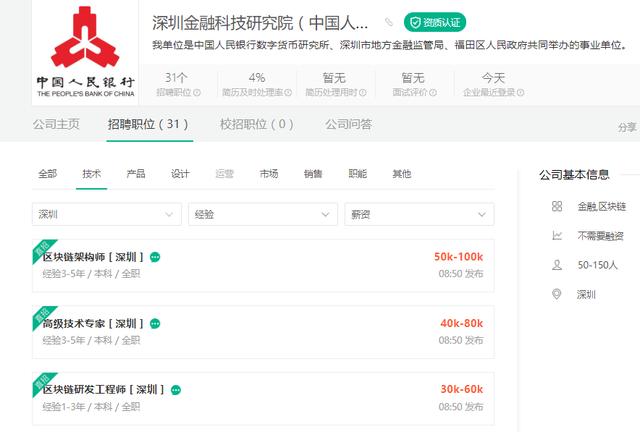The image size is (640, 432).
Task: Click the edit pencil icon beside company name
Action: (x=389, y=22)
